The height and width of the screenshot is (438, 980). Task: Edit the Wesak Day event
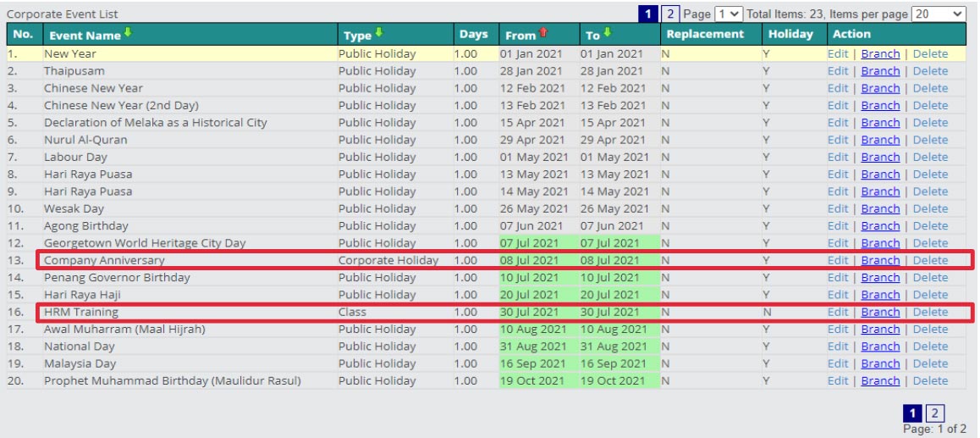pyautogui.click(x=838, y=208)
